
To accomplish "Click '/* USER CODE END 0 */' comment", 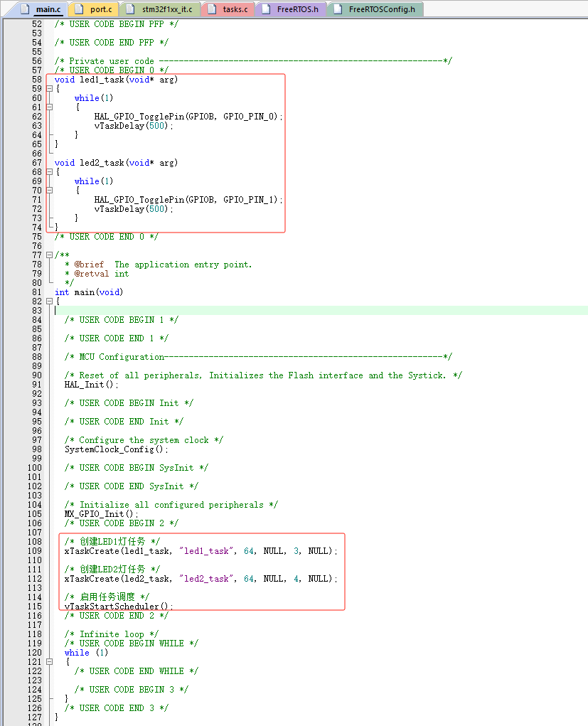I will point(107,237).
